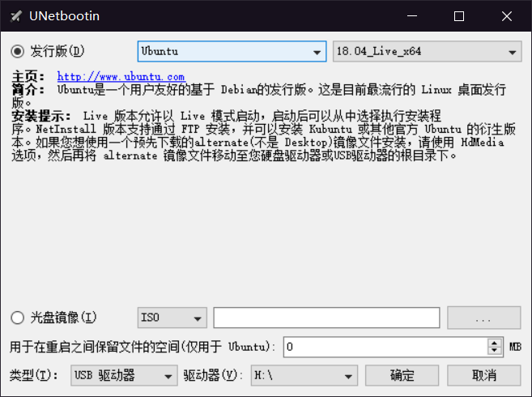Browse for image with the ... button
Viewport: 532px width, 397px height.
pyautogui.click(x=484, y=318)
